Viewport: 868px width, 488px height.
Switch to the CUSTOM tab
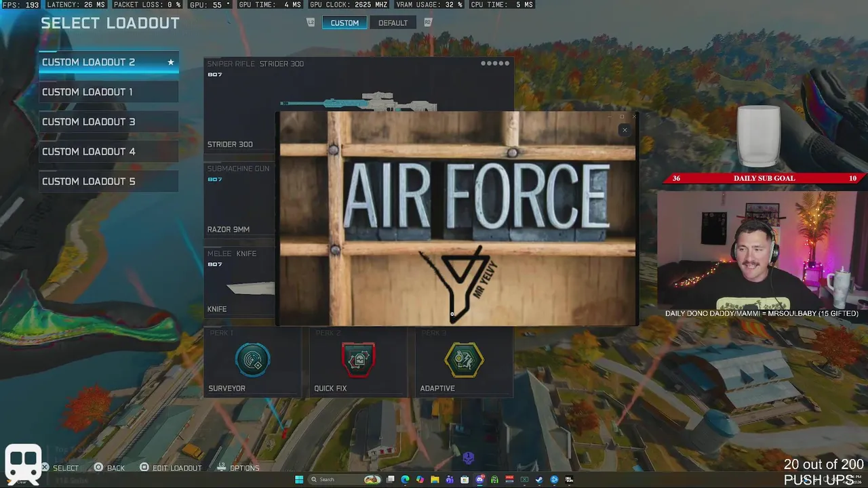click(344, 23)
